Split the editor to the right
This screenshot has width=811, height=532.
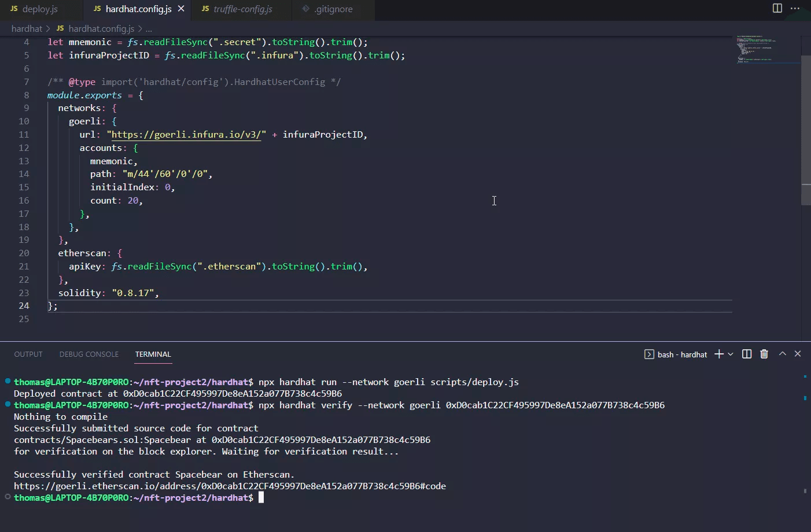(777, 8)
